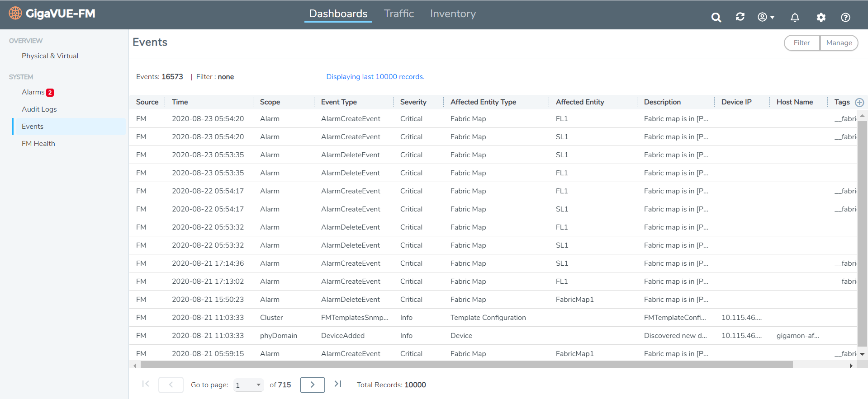Go to the first page icon
The height and width of the screenshot is (399, 868).
[x=145, y=384]
